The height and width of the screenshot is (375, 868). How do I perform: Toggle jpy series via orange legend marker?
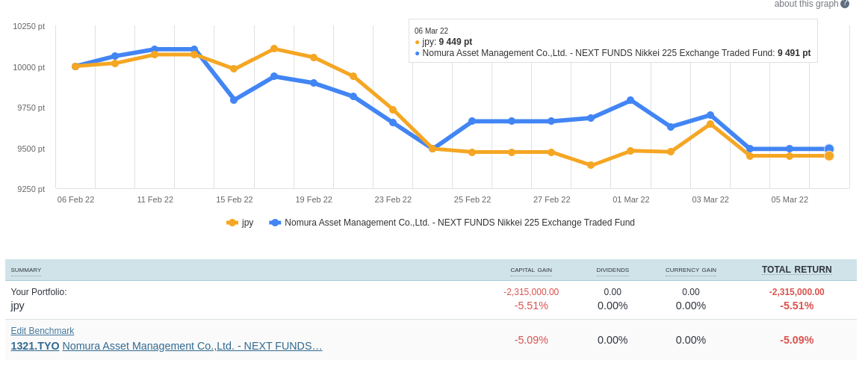(x=232, y=223)
